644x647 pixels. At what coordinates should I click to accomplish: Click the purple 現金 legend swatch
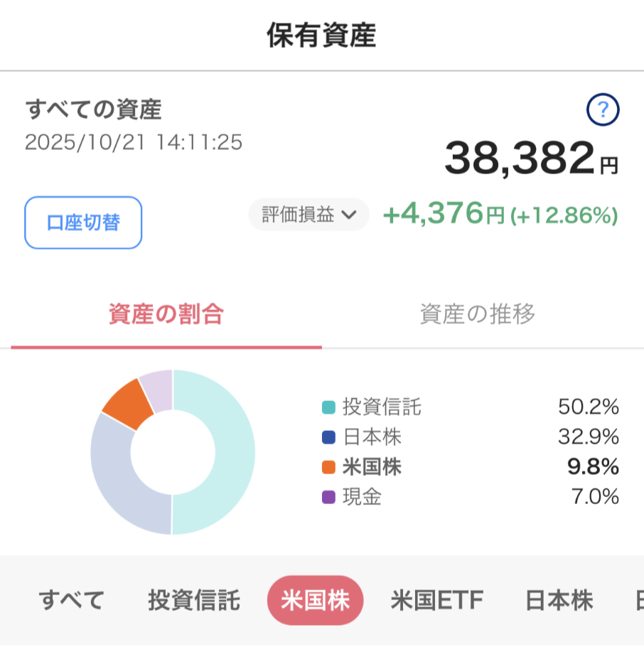[x=328, y=497]
